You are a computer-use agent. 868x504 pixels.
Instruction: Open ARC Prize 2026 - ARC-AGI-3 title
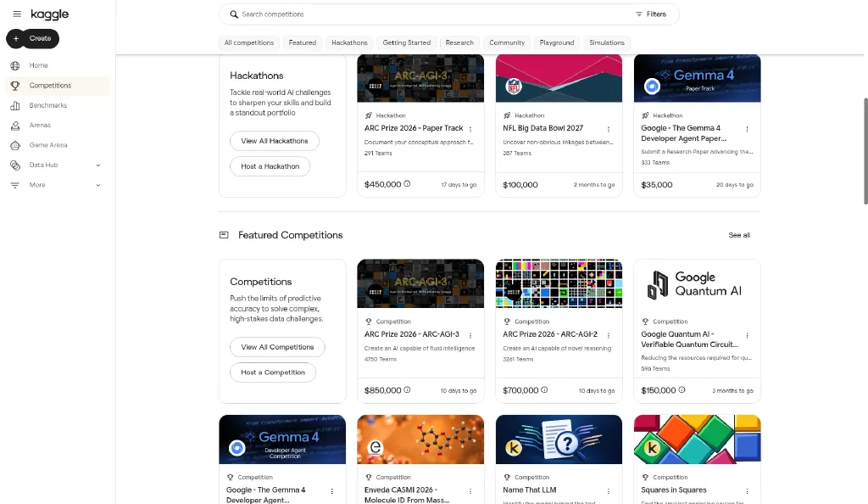coord(411,334)
